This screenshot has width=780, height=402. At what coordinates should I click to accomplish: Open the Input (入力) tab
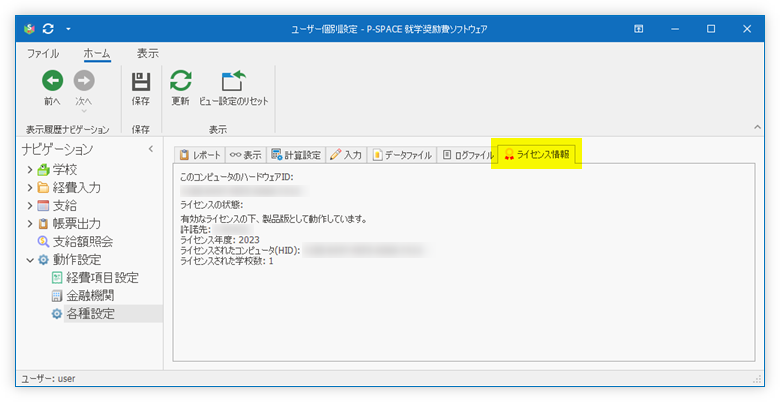click(x=346, y=155)
